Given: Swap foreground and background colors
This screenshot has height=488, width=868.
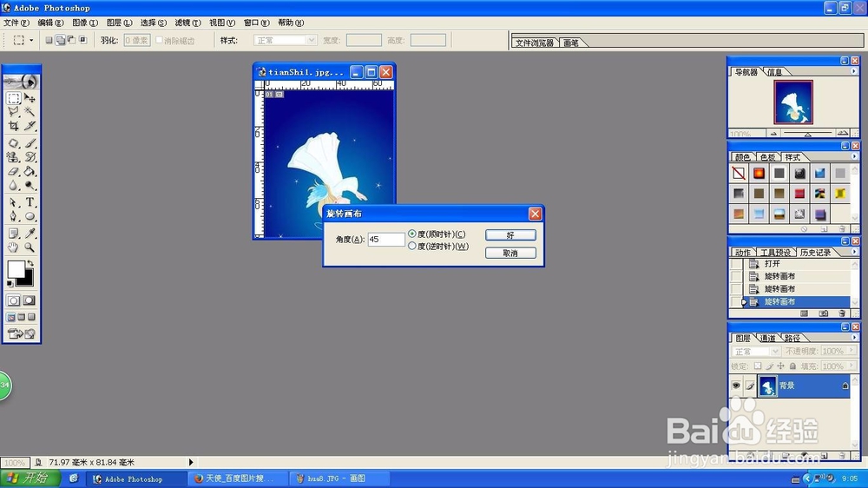Looking at the screenshot, I should pos(30,263).
